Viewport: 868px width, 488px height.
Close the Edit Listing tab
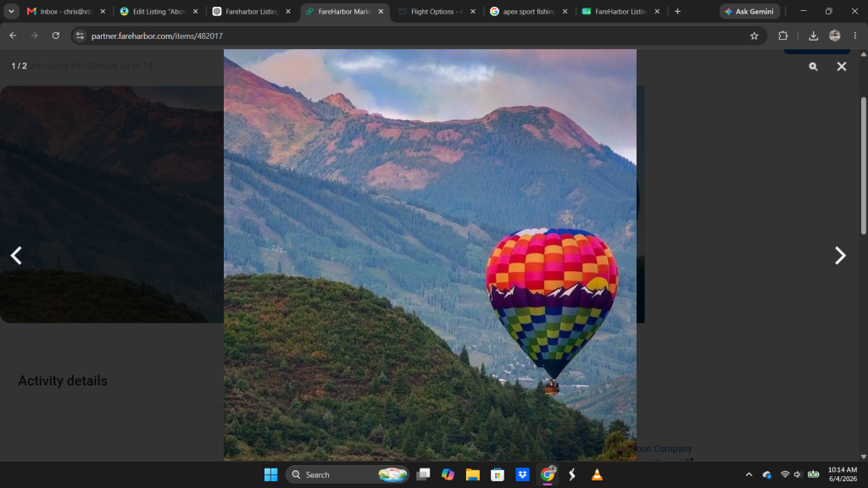[196, 11]
